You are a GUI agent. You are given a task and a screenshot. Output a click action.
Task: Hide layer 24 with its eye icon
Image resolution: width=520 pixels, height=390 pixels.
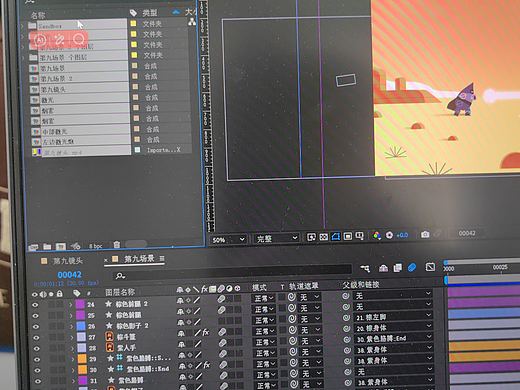point(35,305)
